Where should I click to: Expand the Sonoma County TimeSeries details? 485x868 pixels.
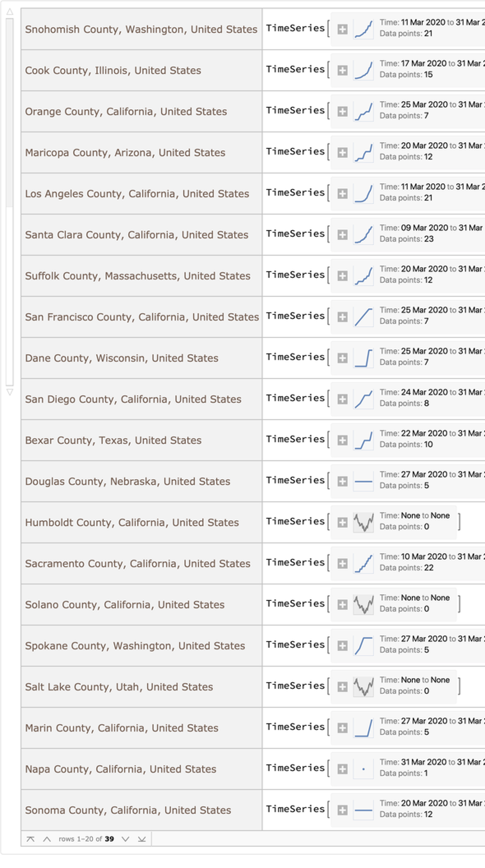342,810
